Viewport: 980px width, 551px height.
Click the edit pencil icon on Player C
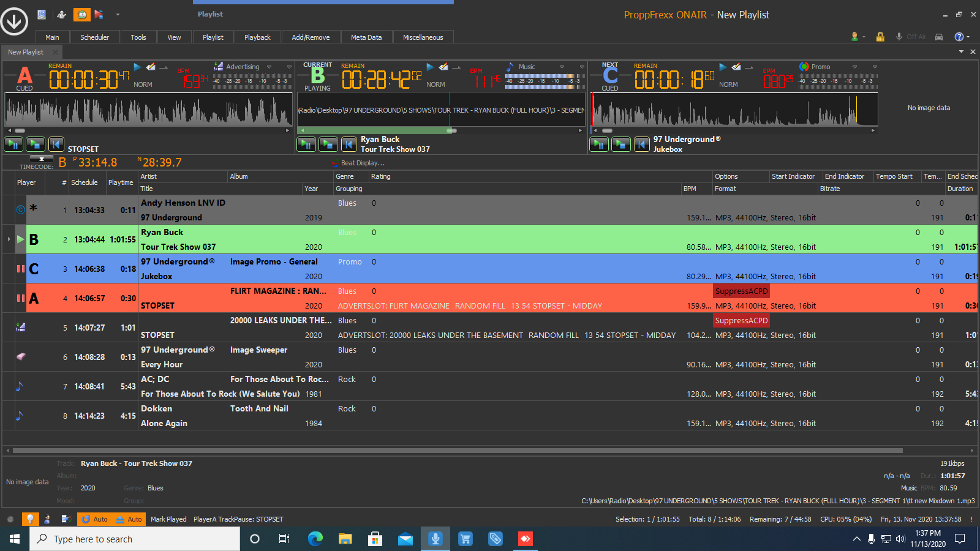(737, 67)
